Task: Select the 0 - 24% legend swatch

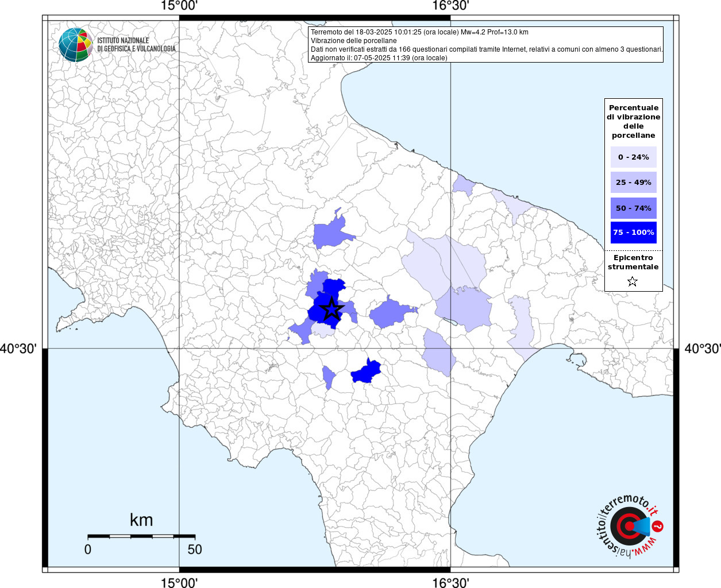Action: (x=633, y=157)
